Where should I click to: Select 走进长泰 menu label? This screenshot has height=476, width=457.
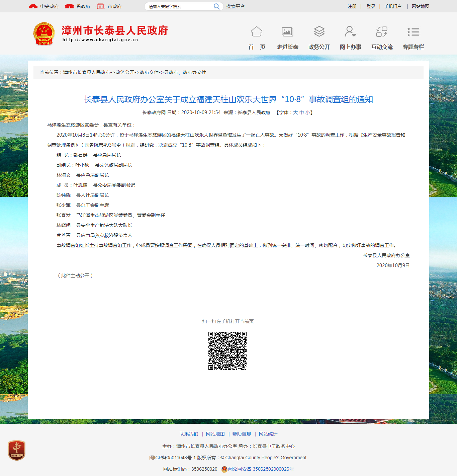(x=287, y=47)
